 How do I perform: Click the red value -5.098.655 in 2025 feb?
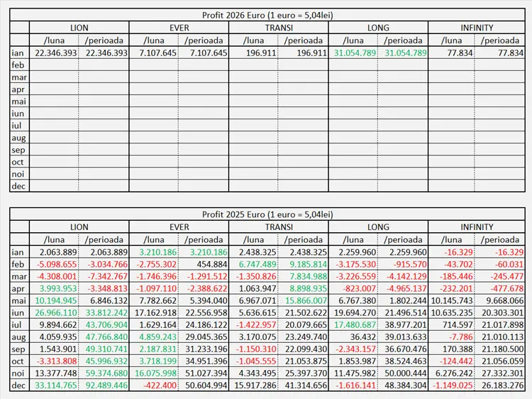tap(54, 264)
